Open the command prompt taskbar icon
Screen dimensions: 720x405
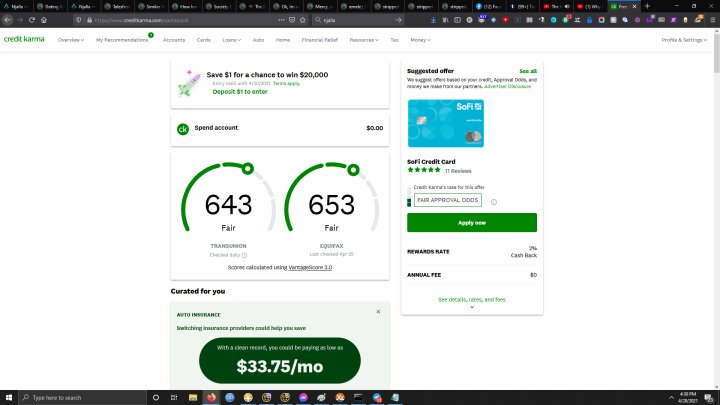tap(358, 397)
